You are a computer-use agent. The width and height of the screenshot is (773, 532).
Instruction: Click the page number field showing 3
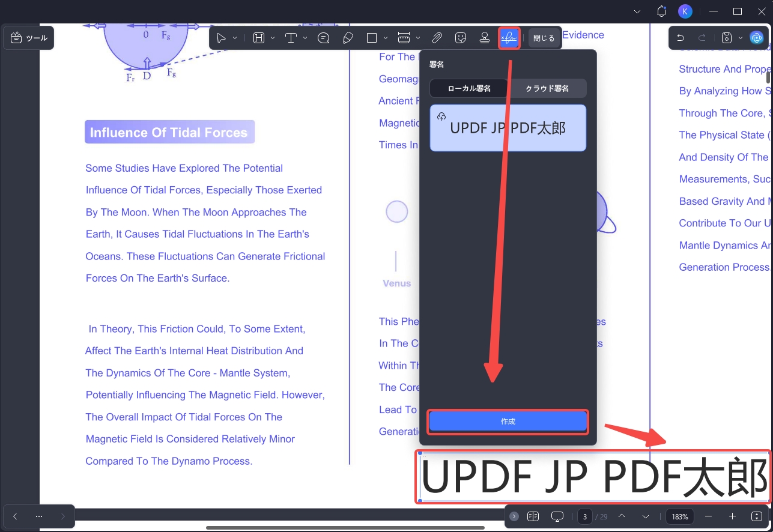click(585, 516)
